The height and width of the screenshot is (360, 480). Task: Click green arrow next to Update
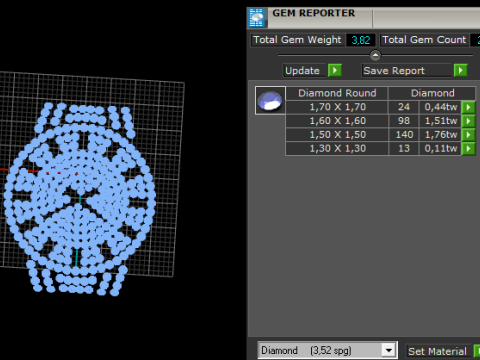pos(335,71)
